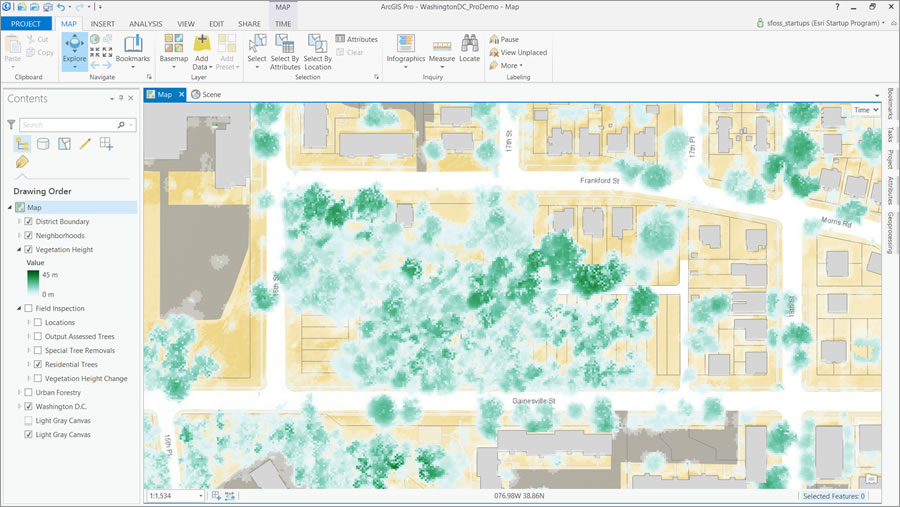The image size is (900, 507).
Task: Go to previous extent arrow
Action: click(x=95, y=65)
